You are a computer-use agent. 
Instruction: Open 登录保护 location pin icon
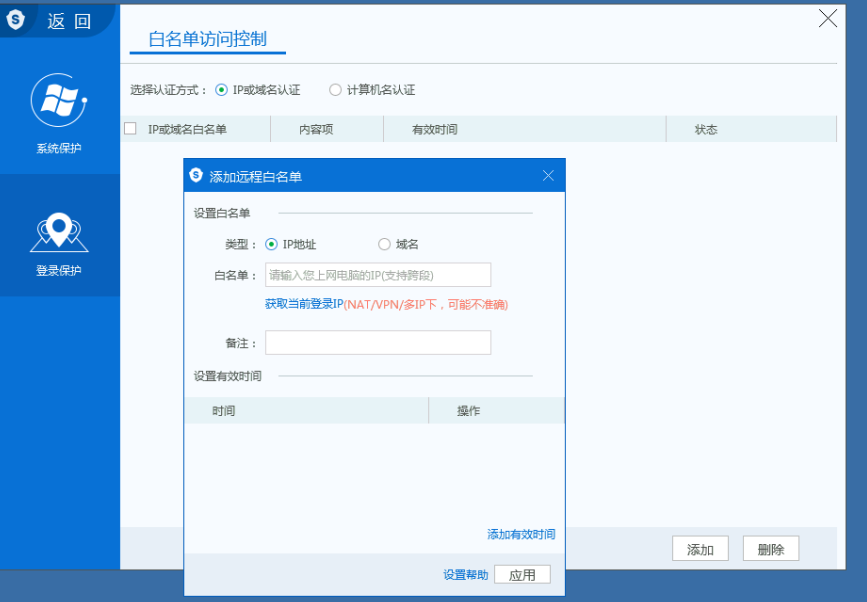click(x=59, y=232)
